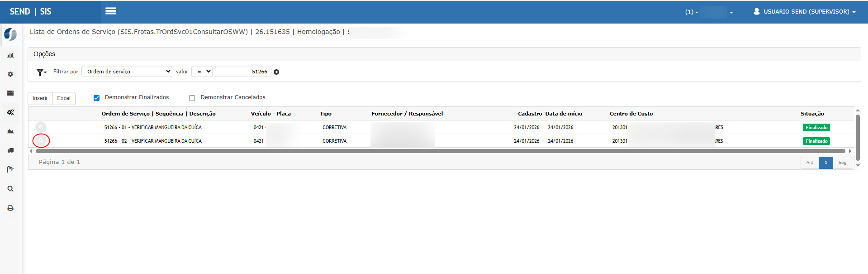This screenshot has height=274, width=868.
Task: Click the 'Cadastro' column header
Action: (530, 114)
